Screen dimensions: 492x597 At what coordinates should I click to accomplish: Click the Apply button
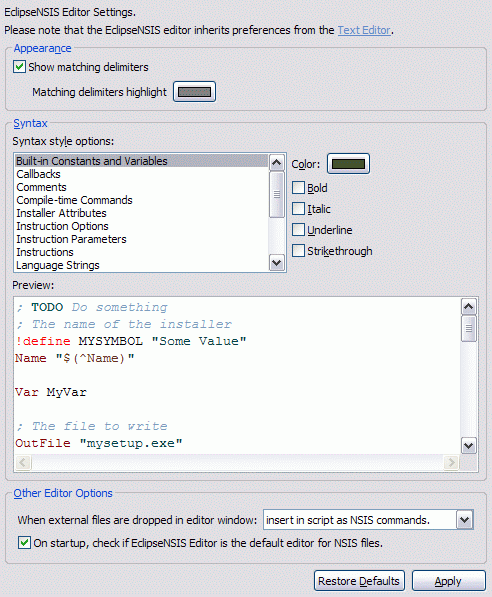coord(449,581)
